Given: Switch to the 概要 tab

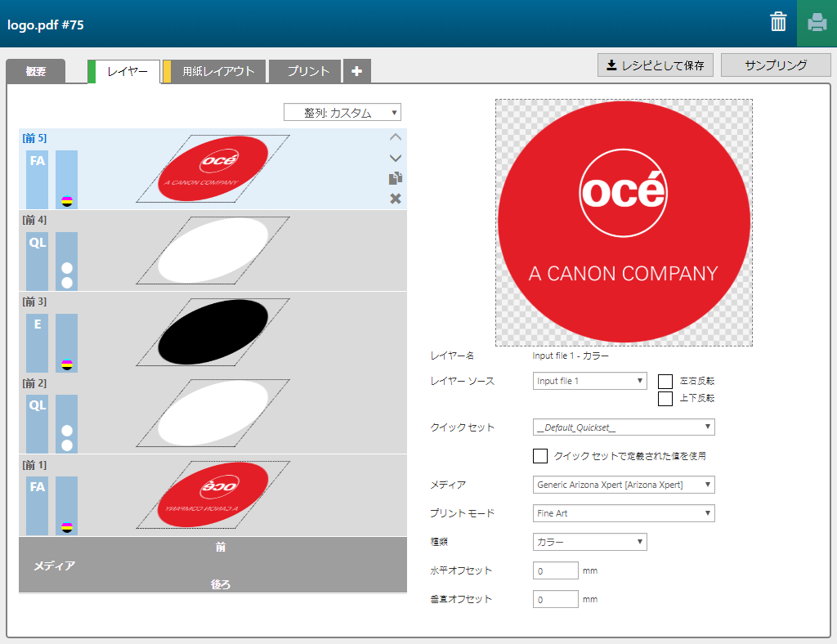Looking at the screenshot, I should coord(36,71).
